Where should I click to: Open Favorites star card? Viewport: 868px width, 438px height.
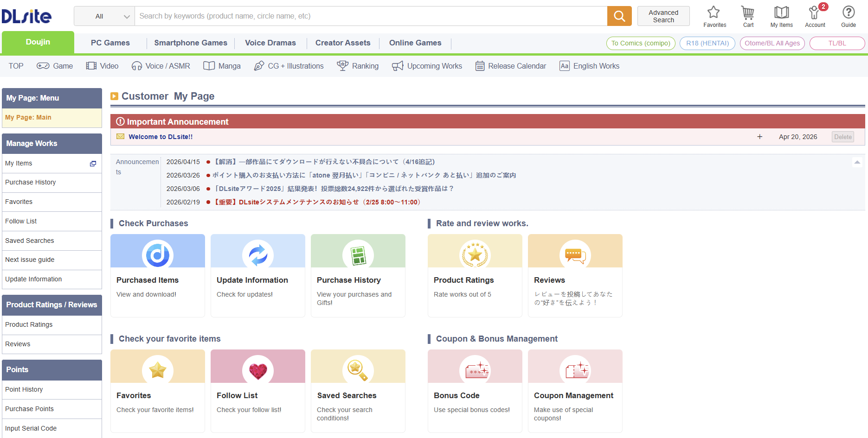tap(158, 391)
